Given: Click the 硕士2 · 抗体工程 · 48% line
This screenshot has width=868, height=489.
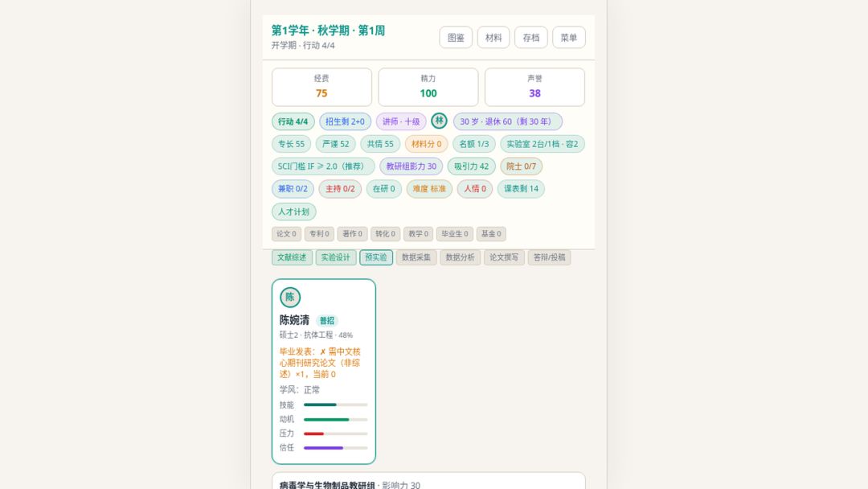Looking at the screenshot, I should point(316,335).
